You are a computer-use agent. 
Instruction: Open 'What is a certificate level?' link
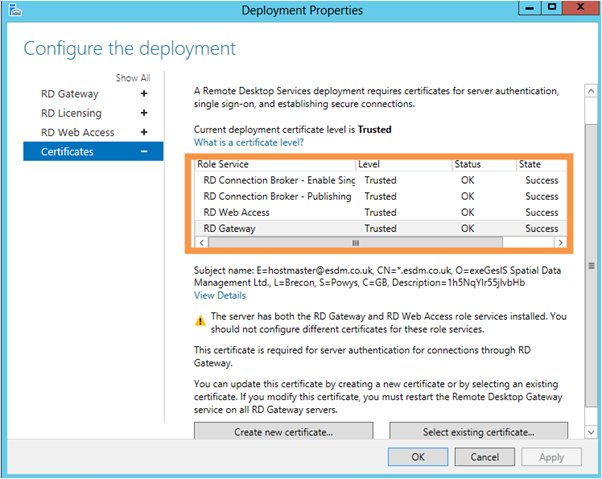(x=249, y=142)
